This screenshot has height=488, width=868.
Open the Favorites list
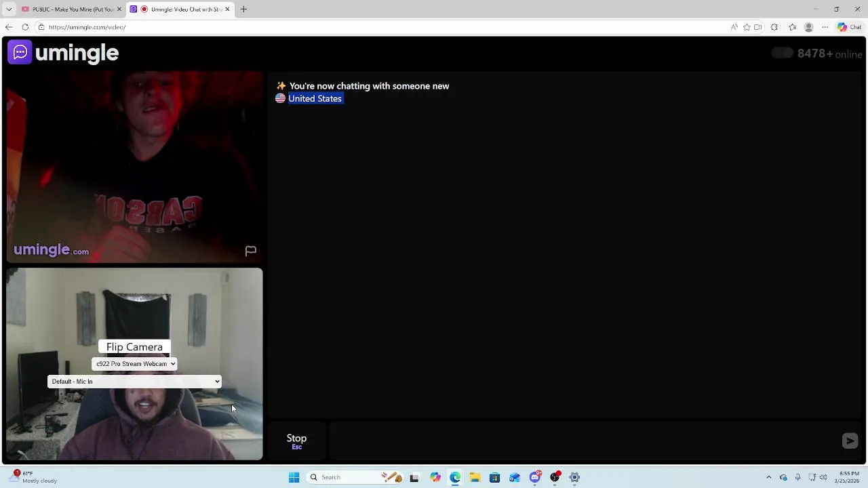(x=792, y=27)
